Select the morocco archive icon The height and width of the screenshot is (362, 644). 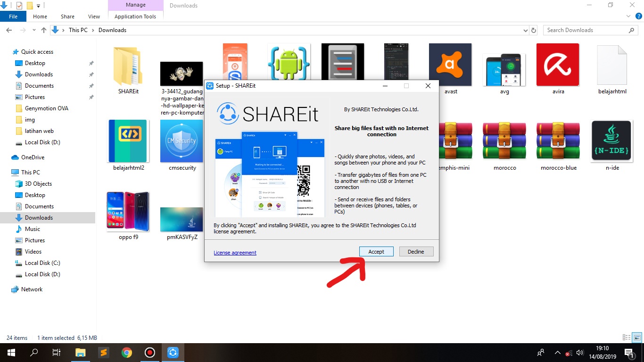point(504,141)
